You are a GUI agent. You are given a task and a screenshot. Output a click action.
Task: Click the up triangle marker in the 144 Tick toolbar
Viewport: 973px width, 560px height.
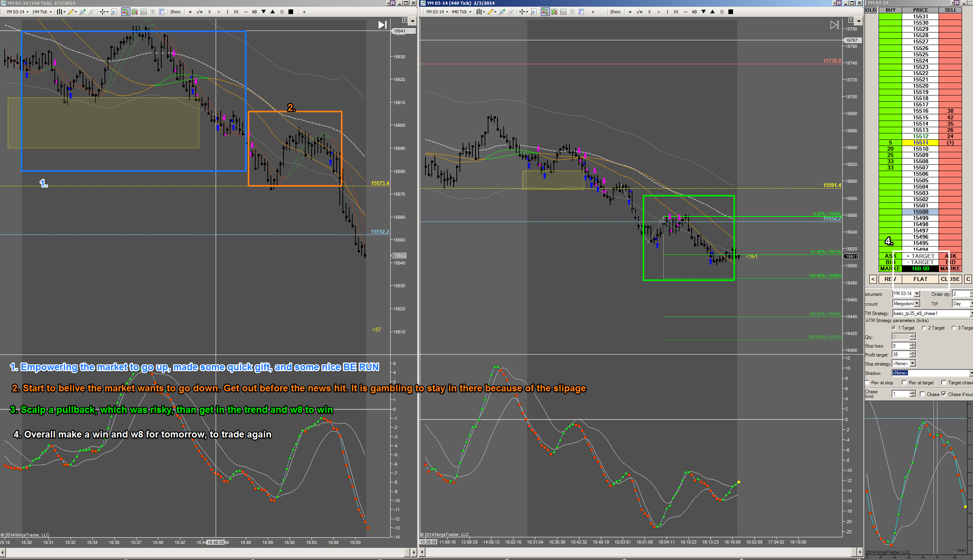click(x=273, y=12)
